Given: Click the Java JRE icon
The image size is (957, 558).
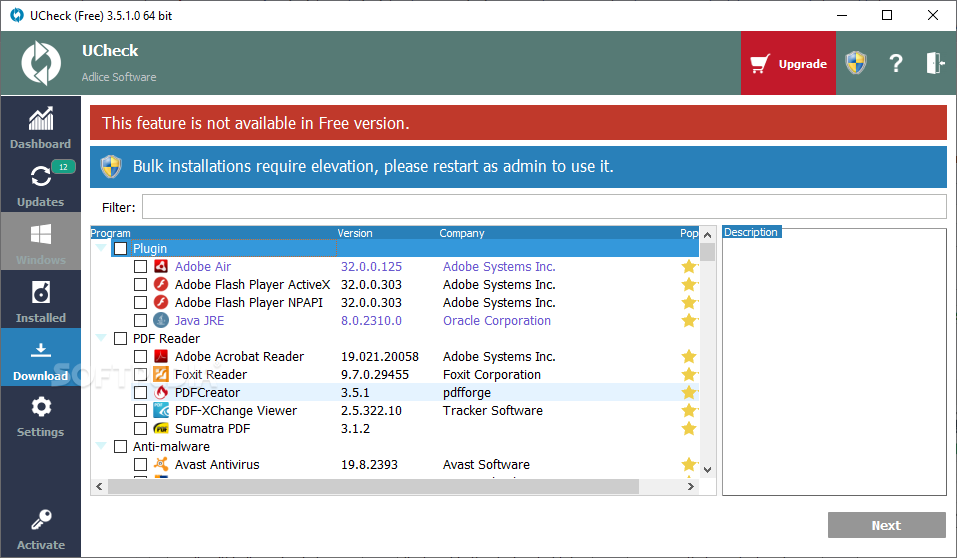Looking at the screenshot, I should point(161,321).
